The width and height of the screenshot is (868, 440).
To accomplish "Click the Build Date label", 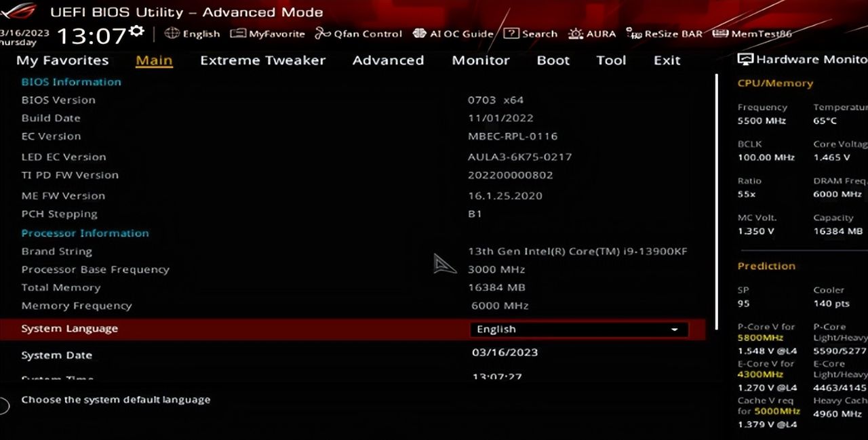I will tap(51, 118).
